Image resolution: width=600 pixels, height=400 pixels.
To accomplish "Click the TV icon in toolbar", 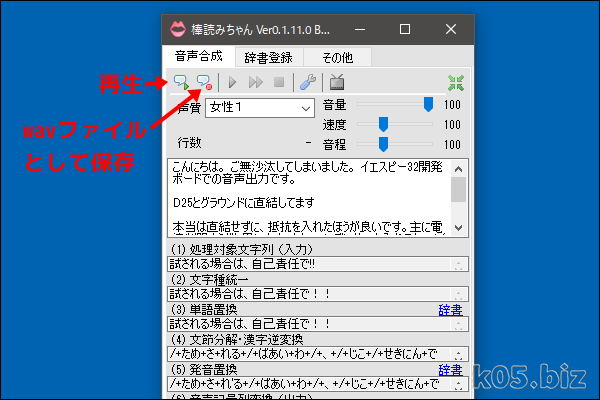I will point(337,82).
